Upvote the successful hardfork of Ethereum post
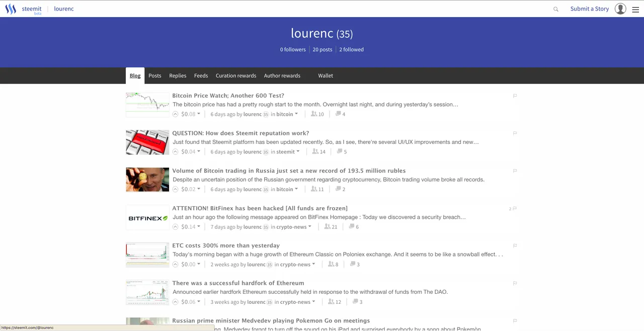The width and height of the screenshot is (644, 331). 176,302
